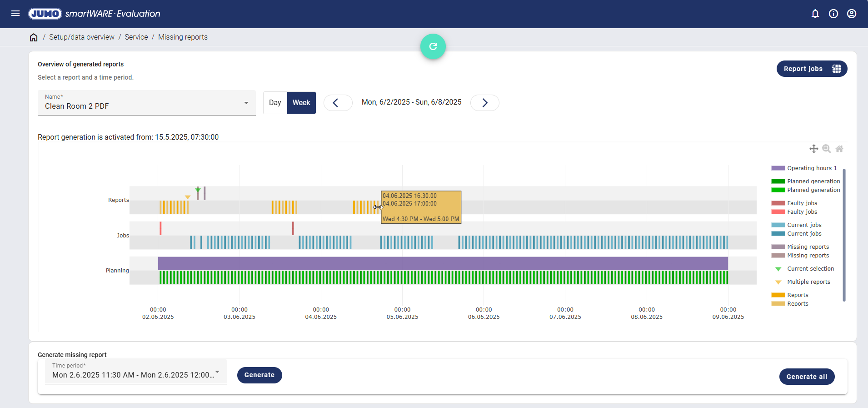Go to home via breadcrumb icon
Image resolution: width=868 pixels, height=408 pixels.
(34, 37)
